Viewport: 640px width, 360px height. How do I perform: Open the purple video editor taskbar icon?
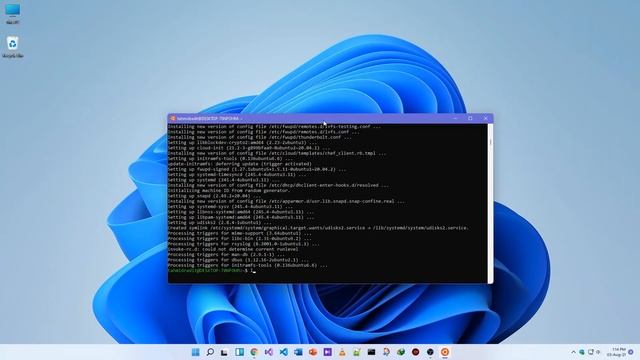pos(327,352)
